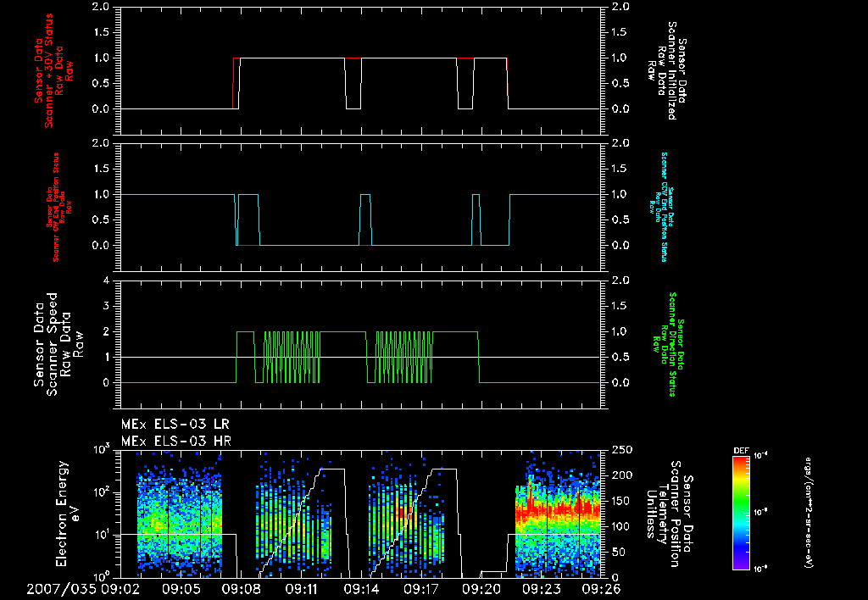This screenshot has width=868, height=600.
Task: Click the color bar units label
Action: click(x=808, y=512)
